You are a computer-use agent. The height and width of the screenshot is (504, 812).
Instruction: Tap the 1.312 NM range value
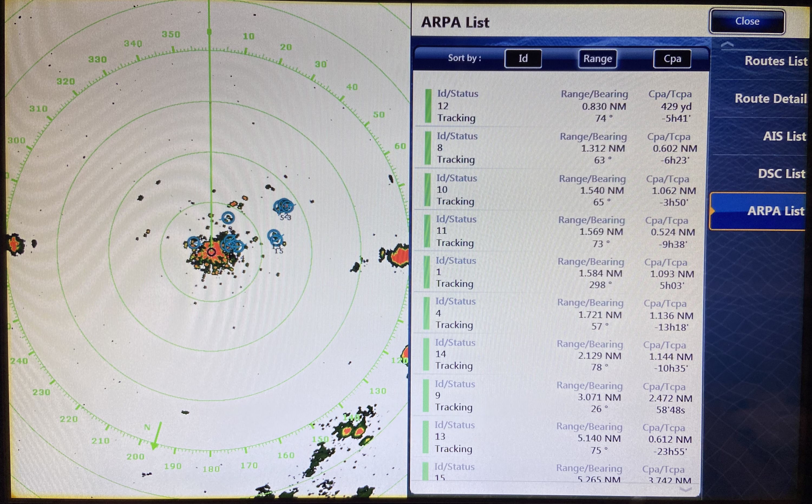coord(603,148)
